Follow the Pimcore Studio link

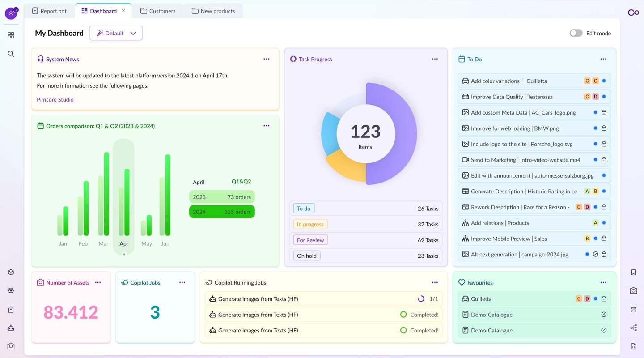click(55, 100)
